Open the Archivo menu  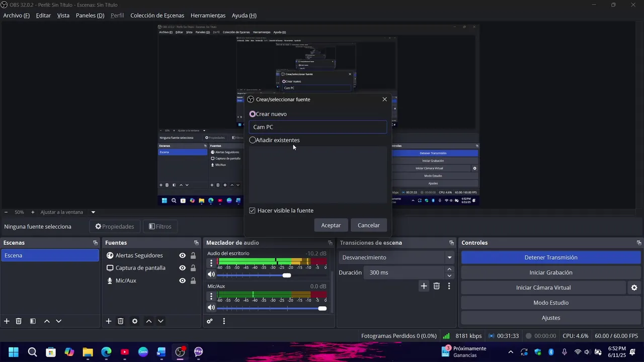(x=17, y=16)
